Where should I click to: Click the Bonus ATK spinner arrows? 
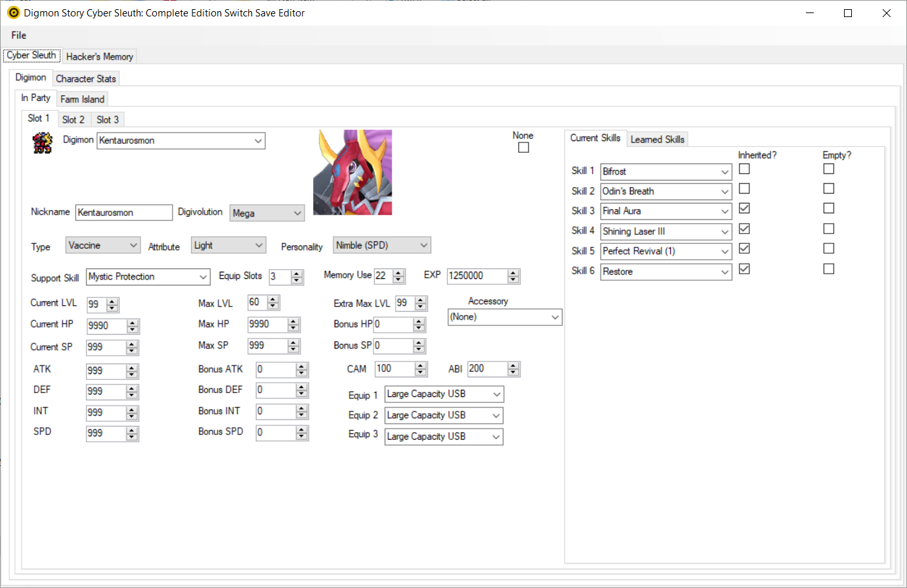point(302,370)
